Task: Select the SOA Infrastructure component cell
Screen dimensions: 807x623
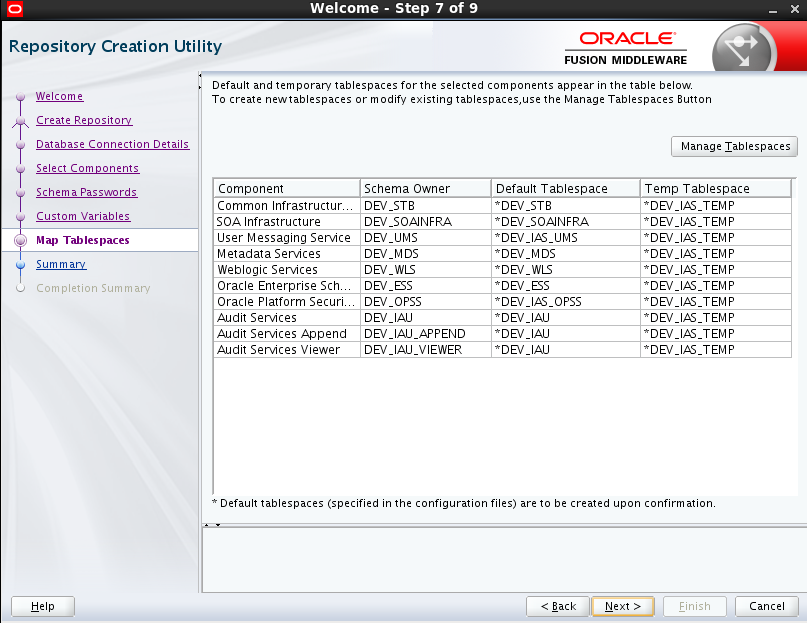Action: pyautogui.click(x=287, y=222)
